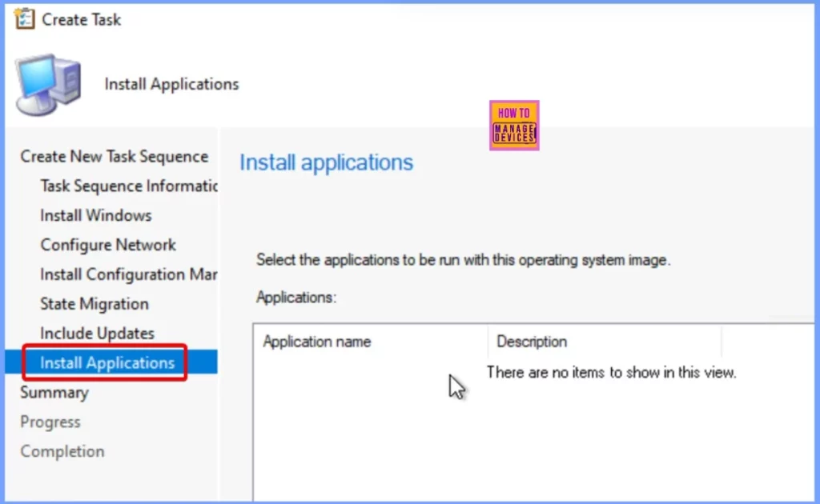Click 'There are no items to show' text
The height and width of the screenshot is (504, 820).
click(611, 372)
